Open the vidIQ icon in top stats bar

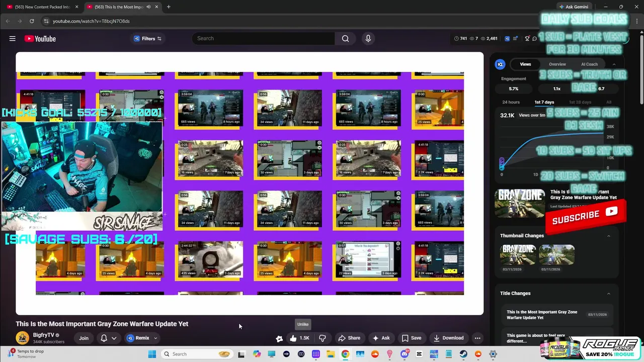507,39
